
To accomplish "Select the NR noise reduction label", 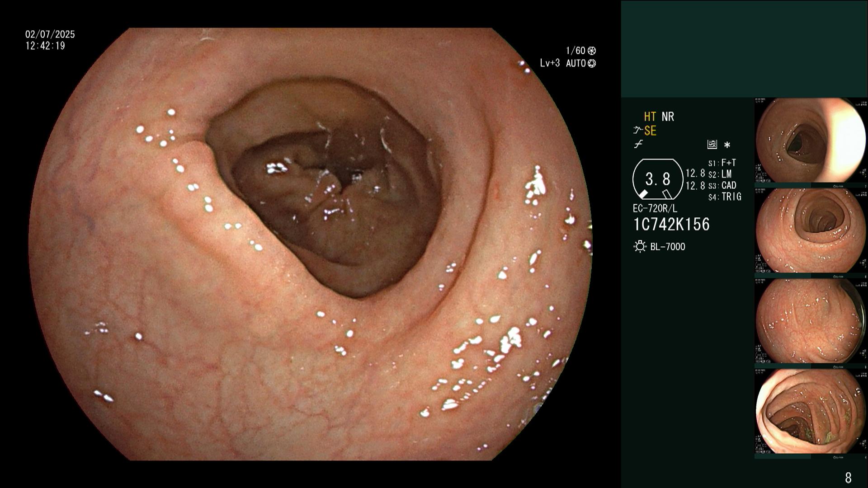I will pyautogui.click(x=668, y=117).
